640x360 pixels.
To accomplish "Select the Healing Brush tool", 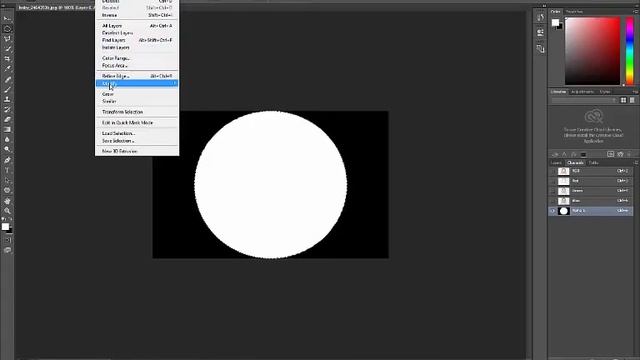I will 7,80.
